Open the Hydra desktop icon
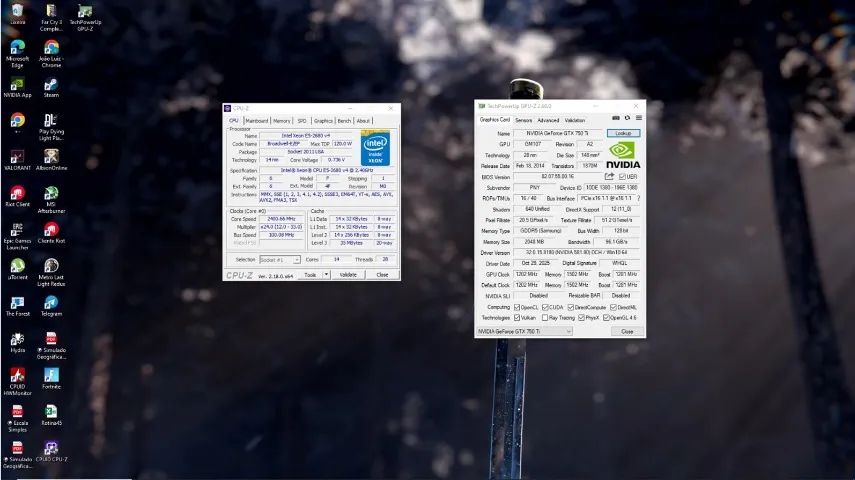 [x=17, y=343]
